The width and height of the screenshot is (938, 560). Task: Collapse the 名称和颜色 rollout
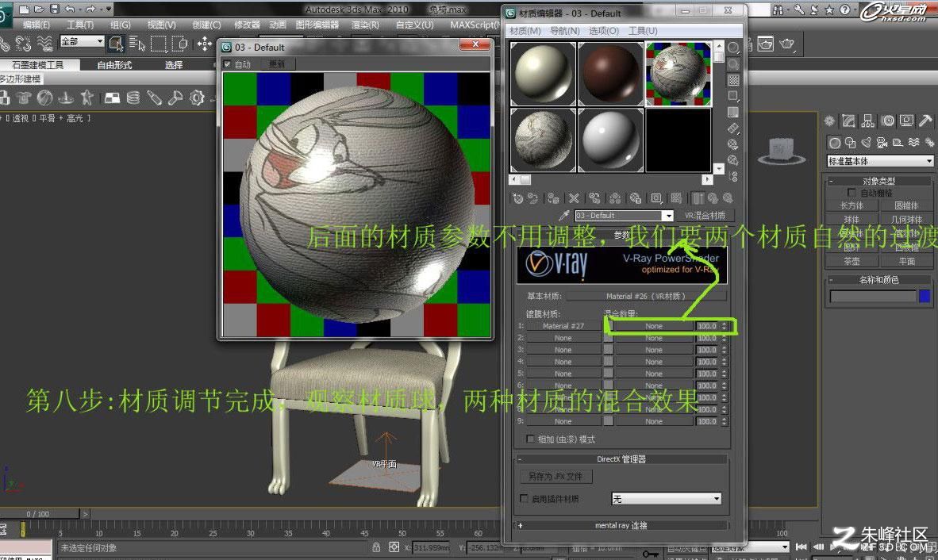pyautogui.click(x=878, y=280)
